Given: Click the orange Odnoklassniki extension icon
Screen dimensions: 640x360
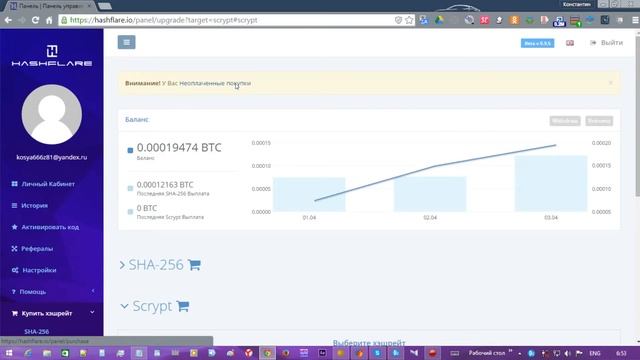Looking at the screenshot, I should (514, 20).
